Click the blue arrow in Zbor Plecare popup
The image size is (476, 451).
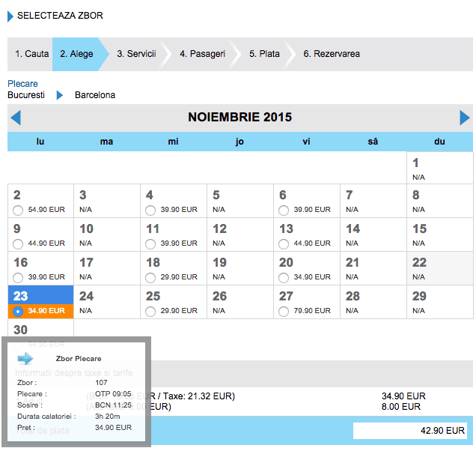25,358
